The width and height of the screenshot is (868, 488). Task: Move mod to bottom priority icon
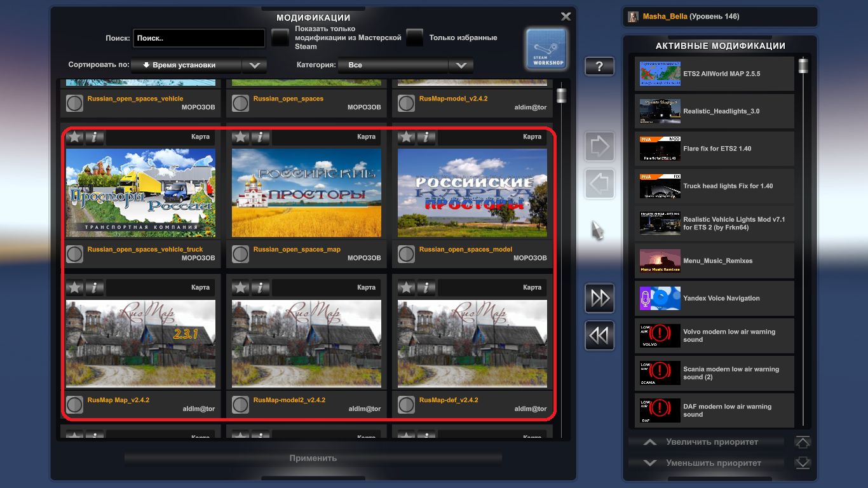pyautogui.click(x=803, y=463)
